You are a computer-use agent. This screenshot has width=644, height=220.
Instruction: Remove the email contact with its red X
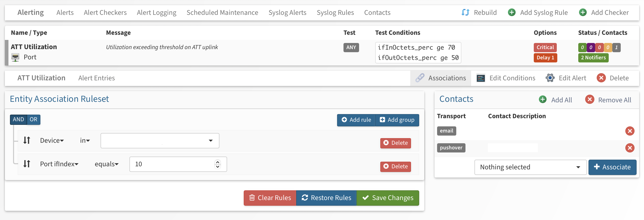[x=630, y=131]
